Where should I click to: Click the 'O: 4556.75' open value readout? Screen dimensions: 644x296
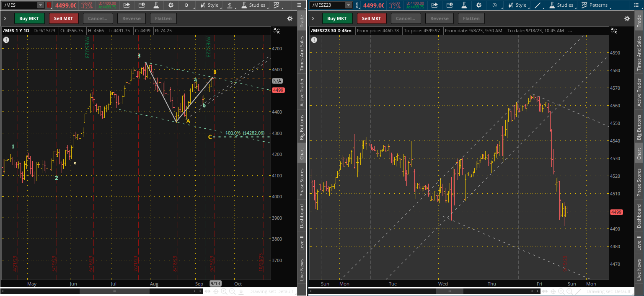(x=72, y=31)
